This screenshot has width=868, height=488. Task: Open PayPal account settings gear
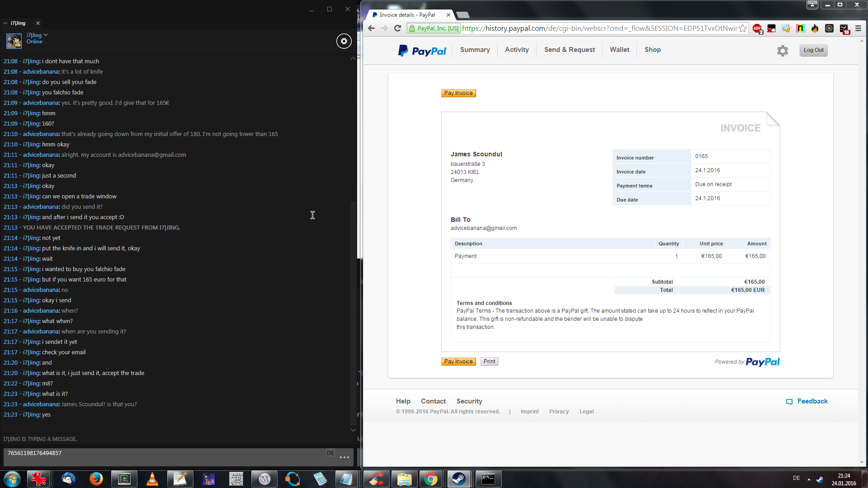click(x=783, y=51)
